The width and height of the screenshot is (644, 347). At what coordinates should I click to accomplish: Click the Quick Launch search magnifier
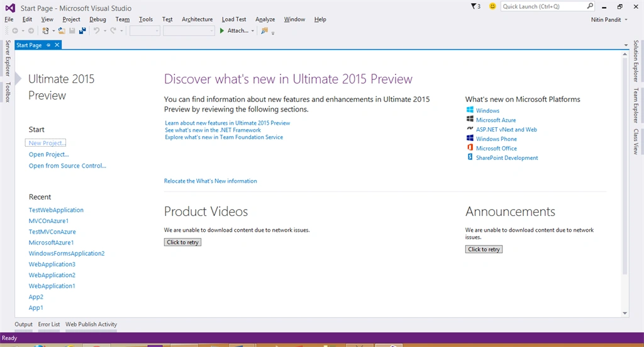tap(590, 6)
